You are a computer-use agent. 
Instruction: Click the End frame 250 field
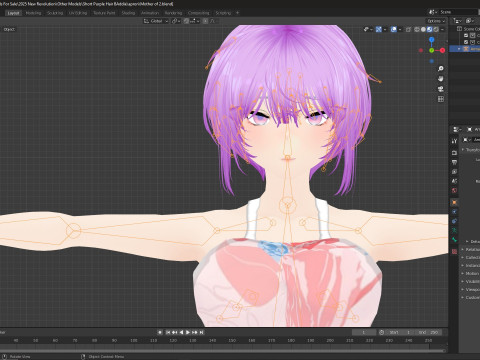428,332
